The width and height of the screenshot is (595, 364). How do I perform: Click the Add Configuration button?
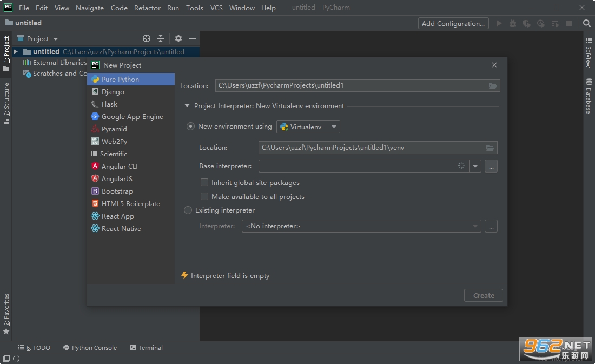pyautogui.click(x=453, y=24)
